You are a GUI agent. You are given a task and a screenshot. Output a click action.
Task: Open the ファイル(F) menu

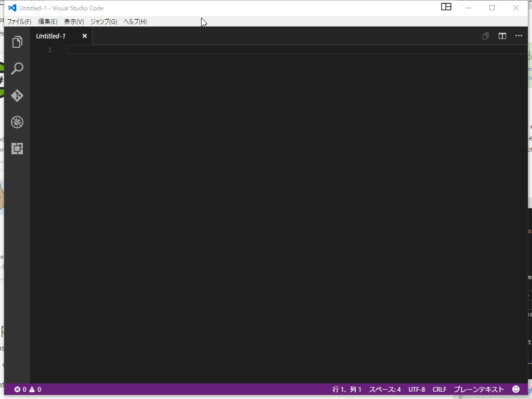(x=19, y=22)
